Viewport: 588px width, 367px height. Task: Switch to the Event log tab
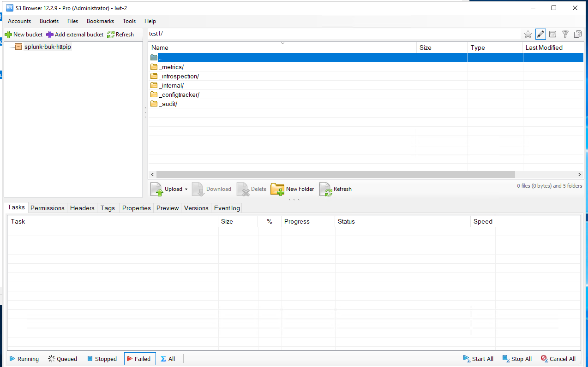click(x=227, y=208)
